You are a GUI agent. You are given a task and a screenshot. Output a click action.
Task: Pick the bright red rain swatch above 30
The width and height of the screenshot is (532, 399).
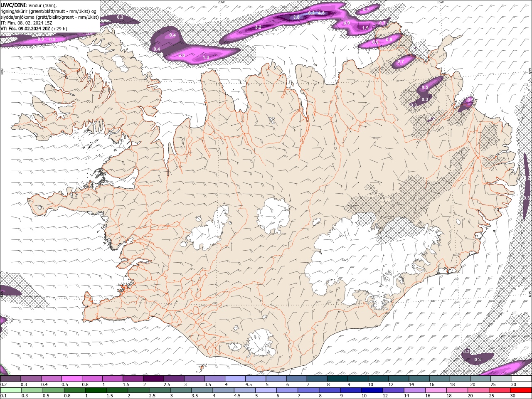(x=521, y=390)
